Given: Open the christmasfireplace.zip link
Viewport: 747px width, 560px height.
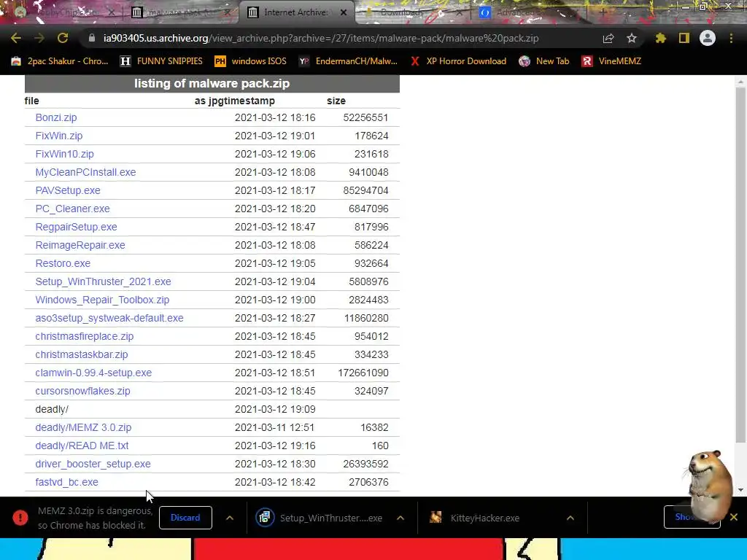Looking at the screenshot, I should point(85,336).
